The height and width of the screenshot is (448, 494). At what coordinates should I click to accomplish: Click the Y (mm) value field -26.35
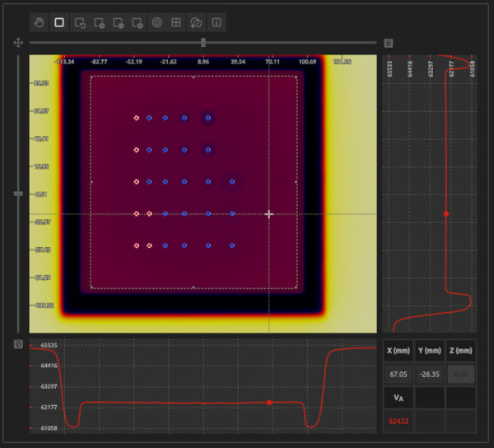[x=430, y=374]
